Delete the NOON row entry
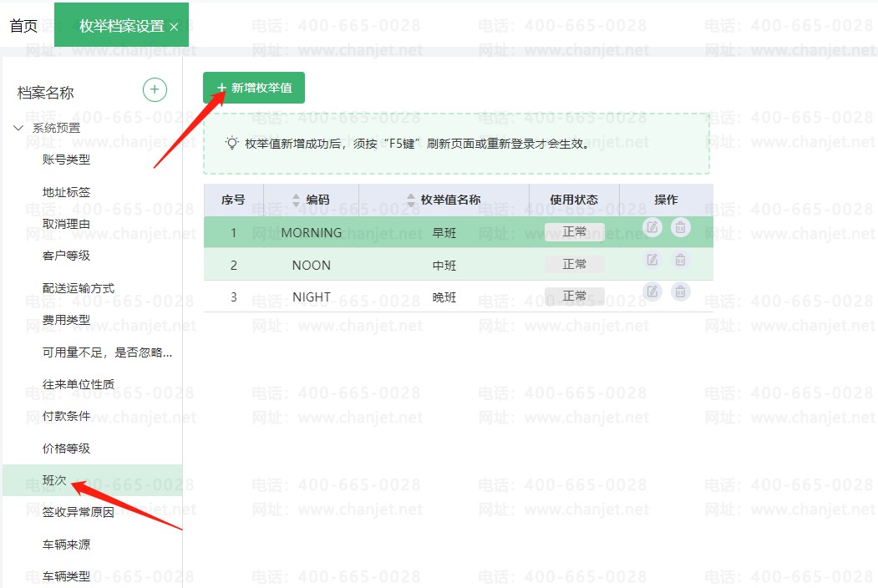The height and width of the screenshot is (588, 878). 680,260
